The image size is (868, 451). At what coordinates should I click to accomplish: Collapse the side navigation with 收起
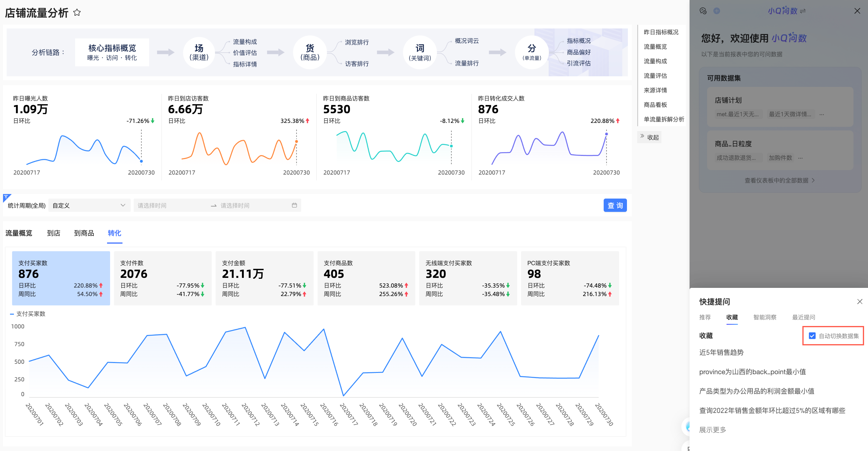click(649, 137)
